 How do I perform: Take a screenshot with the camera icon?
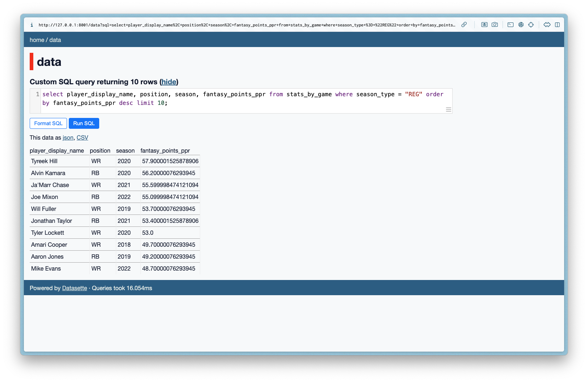(x=495, y=25)
